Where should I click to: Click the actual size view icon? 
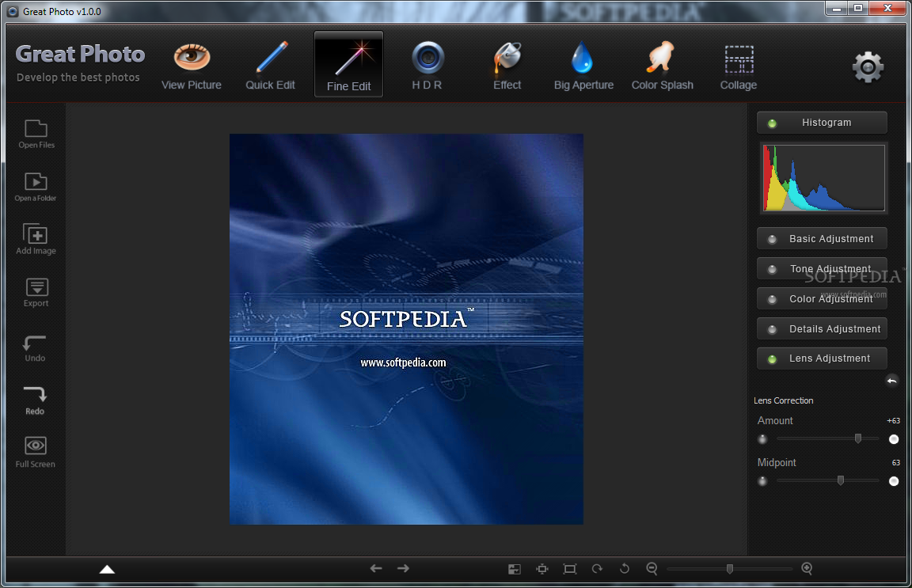pyautogui.click(x=542, y=569)
